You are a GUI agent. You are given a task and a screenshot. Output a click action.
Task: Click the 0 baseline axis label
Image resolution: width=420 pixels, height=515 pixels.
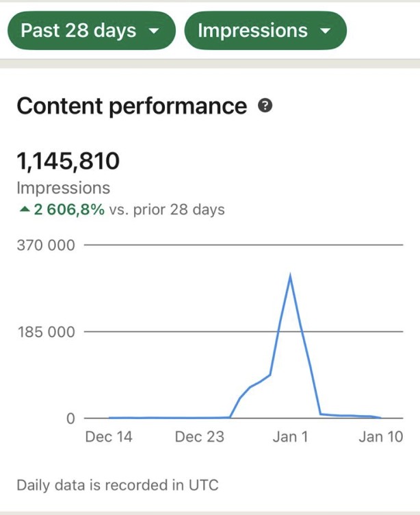coord(70,418)
